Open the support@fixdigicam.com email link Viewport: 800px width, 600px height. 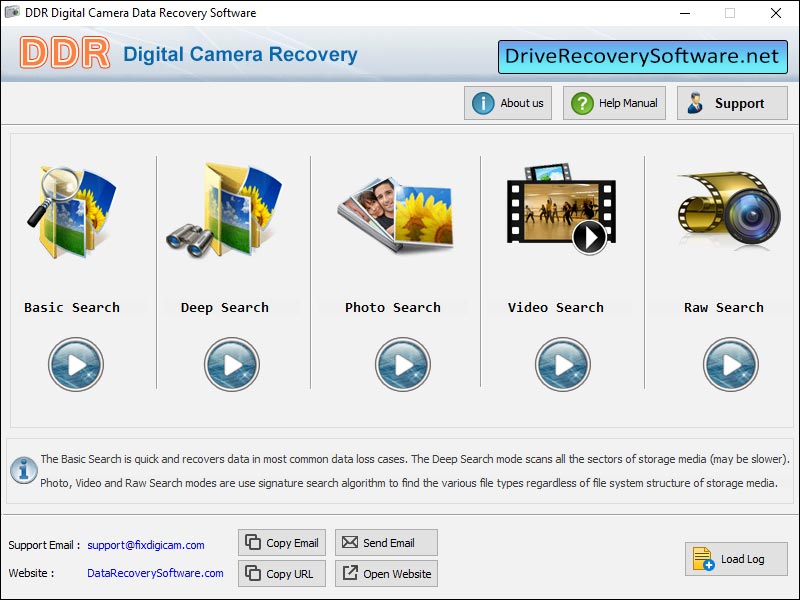[x=146, y=545]
